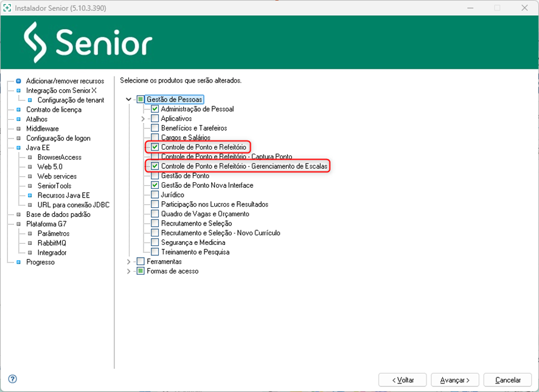This screenshot has height=392, width=539.
Task: Go to the Progresso step
Action: [40, 262]
